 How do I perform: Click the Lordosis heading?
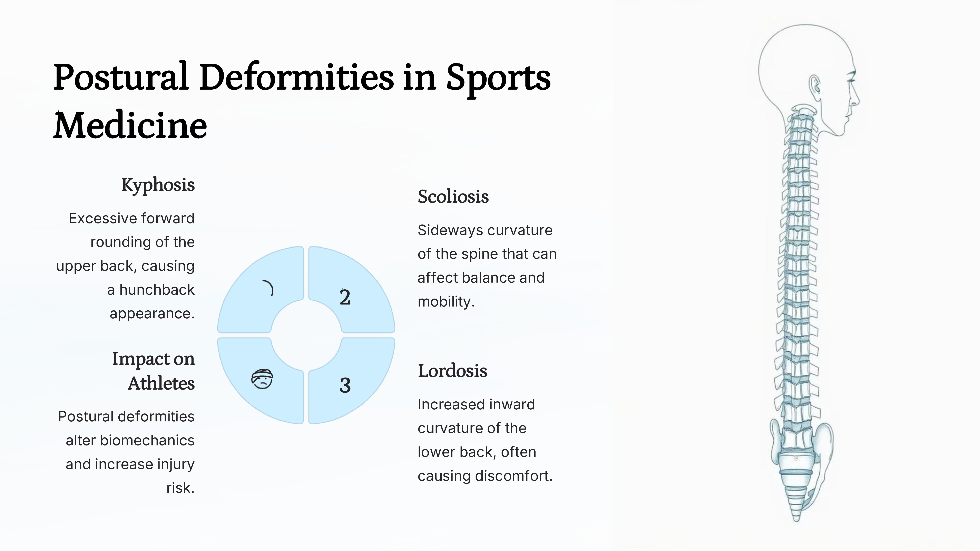pyautogui.click(x=452, y=371)
